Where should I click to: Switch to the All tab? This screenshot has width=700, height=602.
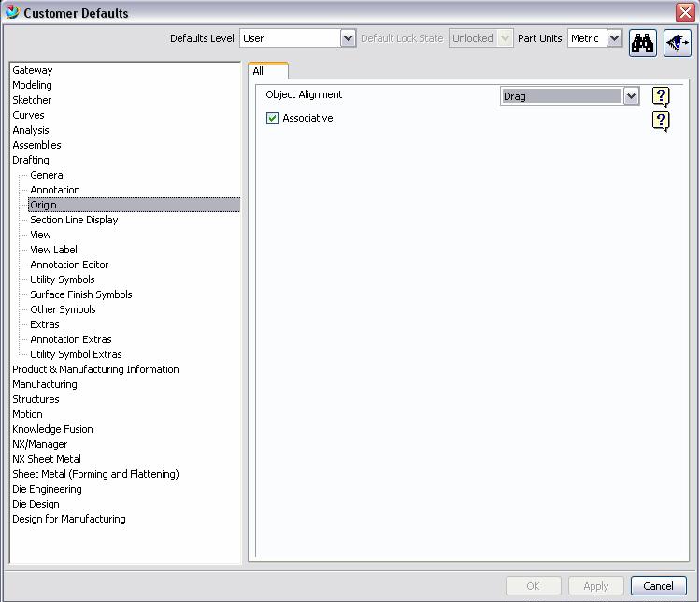(x=259, y=71)
